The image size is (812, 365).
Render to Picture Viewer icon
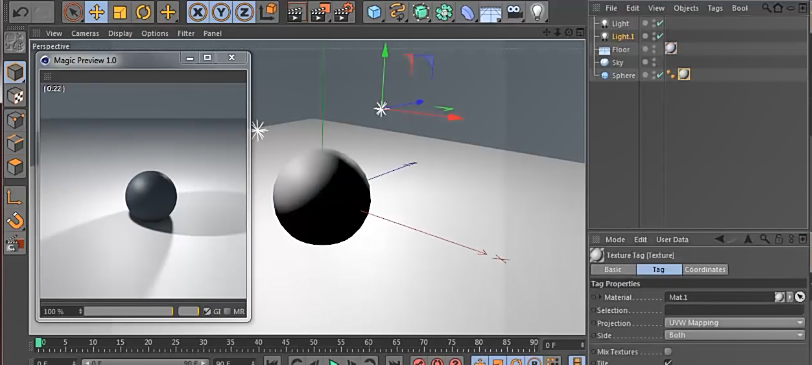pos(320,12)
